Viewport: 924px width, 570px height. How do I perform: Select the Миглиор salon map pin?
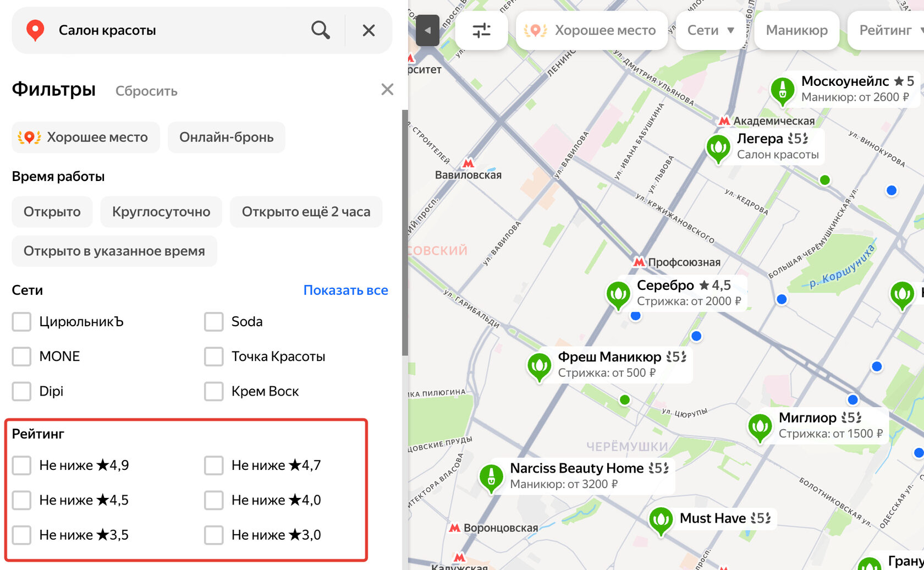(x=760, y=428)
